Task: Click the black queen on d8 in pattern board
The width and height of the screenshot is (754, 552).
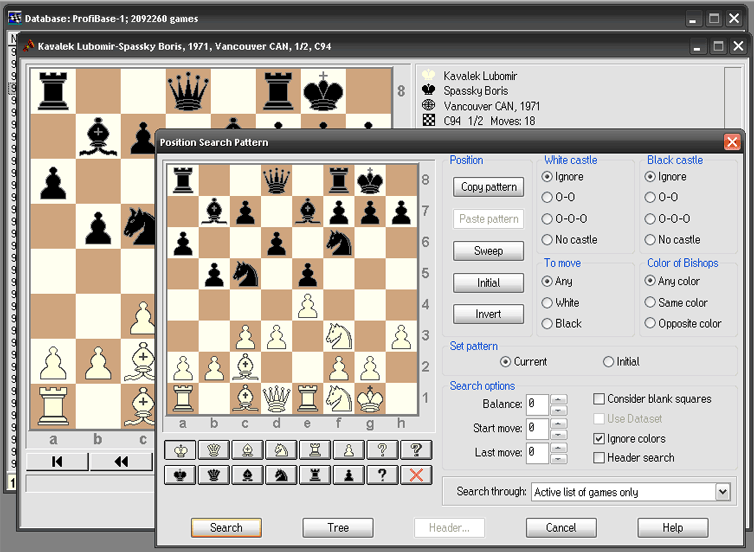Action: pos(276,180)
